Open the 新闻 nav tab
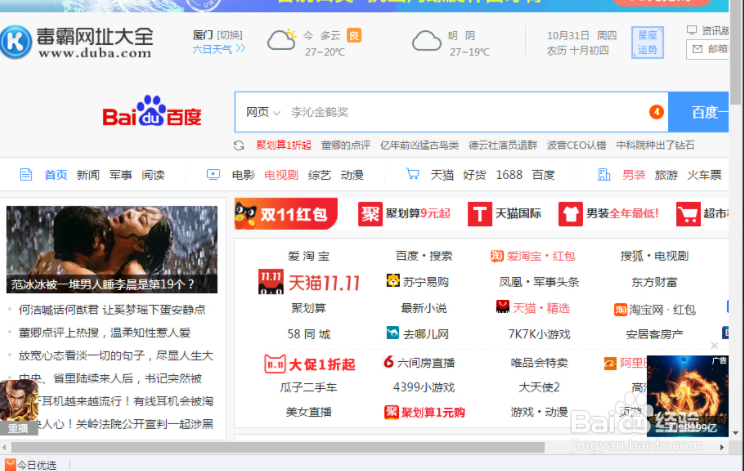The image size is (744, 471). coord(88,175)
